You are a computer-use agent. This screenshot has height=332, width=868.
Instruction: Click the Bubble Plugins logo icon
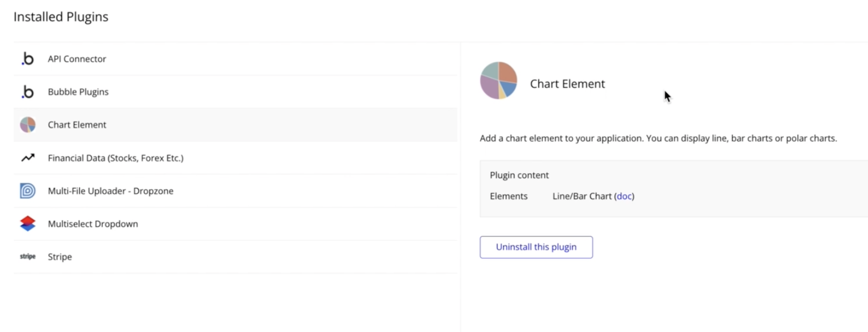[x=28, y=92]
